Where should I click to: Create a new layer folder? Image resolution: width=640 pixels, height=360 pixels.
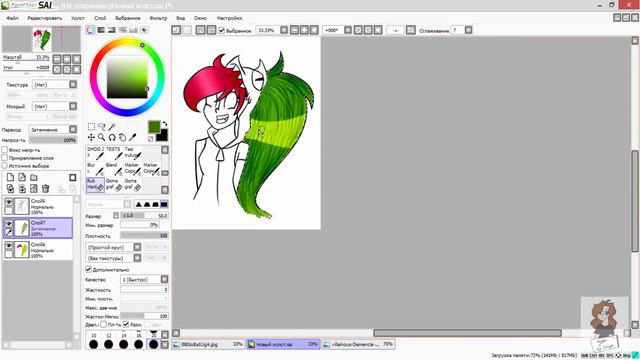[34, 177]
